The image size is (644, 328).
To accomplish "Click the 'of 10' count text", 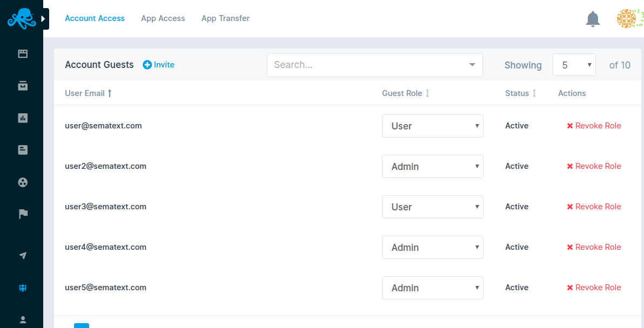I will coord(620,65).
